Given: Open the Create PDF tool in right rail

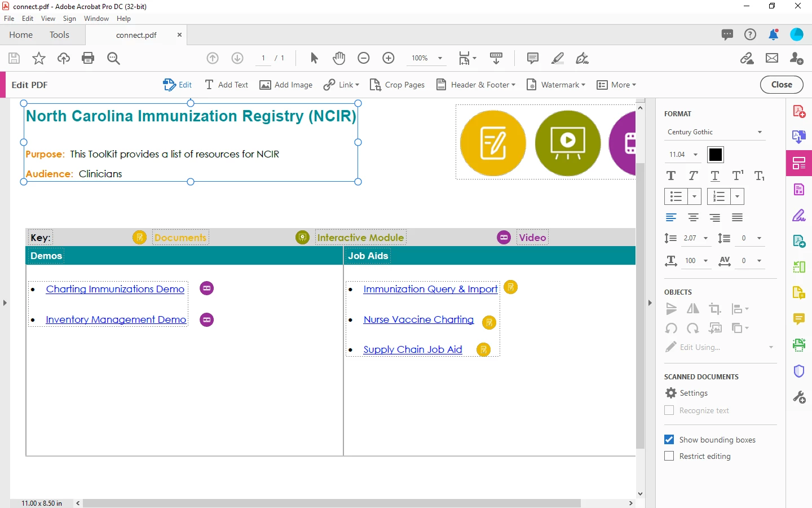Looking at the screenshot, I should pyautogui.click(x=799, y=111).
